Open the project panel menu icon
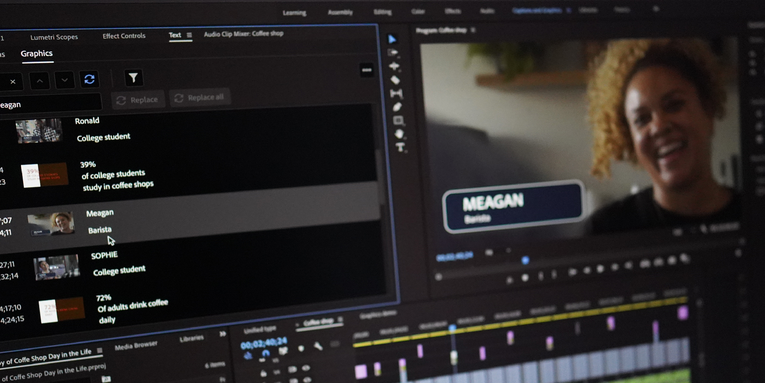 [100, 350]
